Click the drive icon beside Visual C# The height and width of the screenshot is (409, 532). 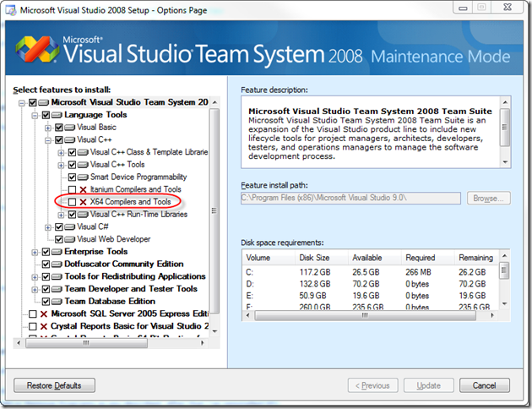click(x=69, y=226)
